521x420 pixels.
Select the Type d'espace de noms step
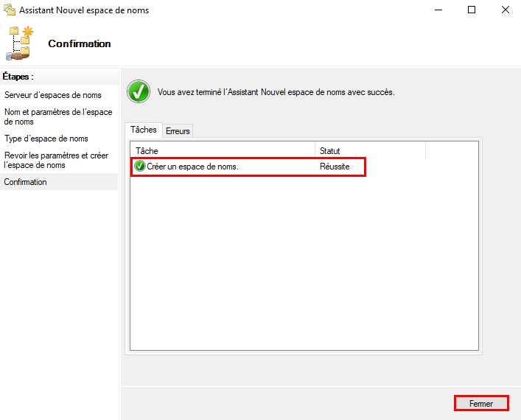(46, 139)
